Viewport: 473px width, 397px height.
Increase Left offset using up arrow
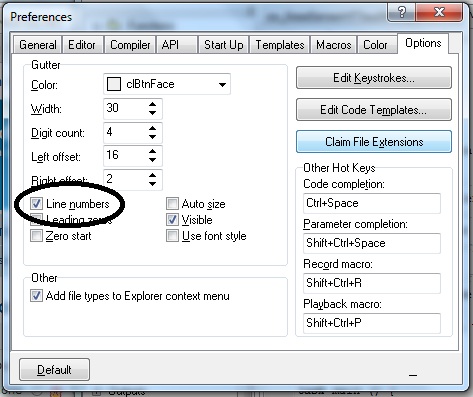[x=152, y=152]
